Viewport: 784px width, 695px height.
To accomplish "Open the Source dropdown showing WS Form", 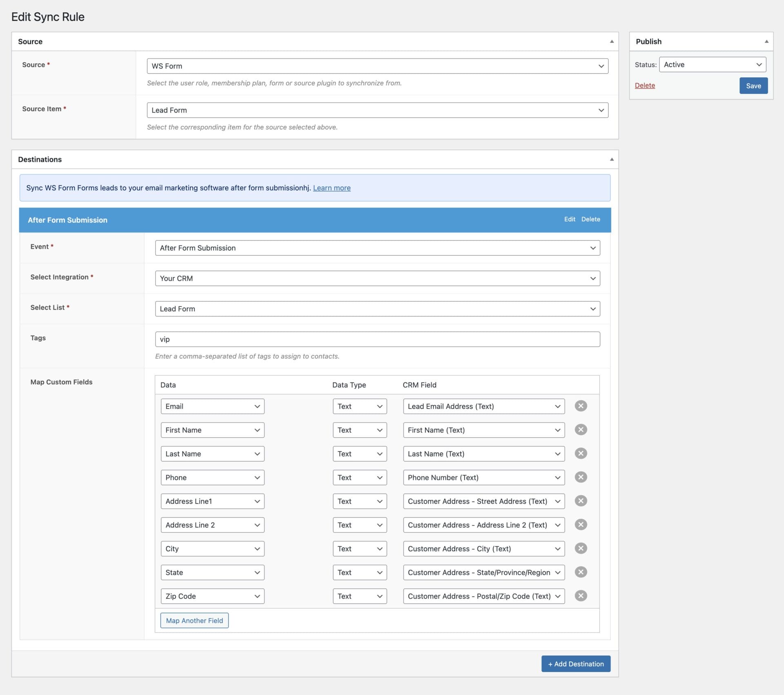I will tap(377, 66).
